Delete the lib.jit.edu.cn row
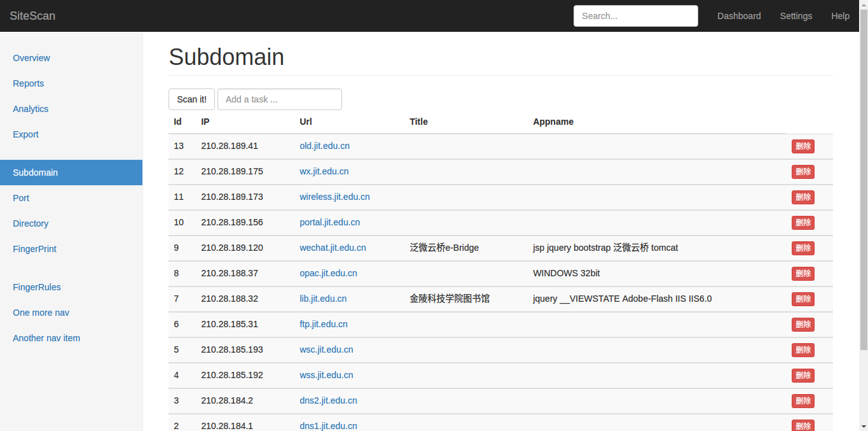This screenshot has height=431, width=868. 803,299
